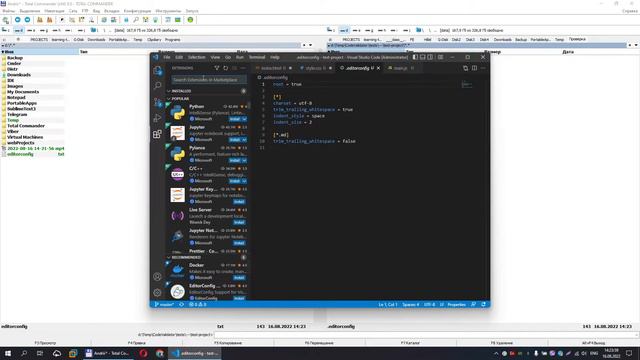Click errors and warnings indicator in status bar
Screen dimensions: 640x360
[198, 304]
